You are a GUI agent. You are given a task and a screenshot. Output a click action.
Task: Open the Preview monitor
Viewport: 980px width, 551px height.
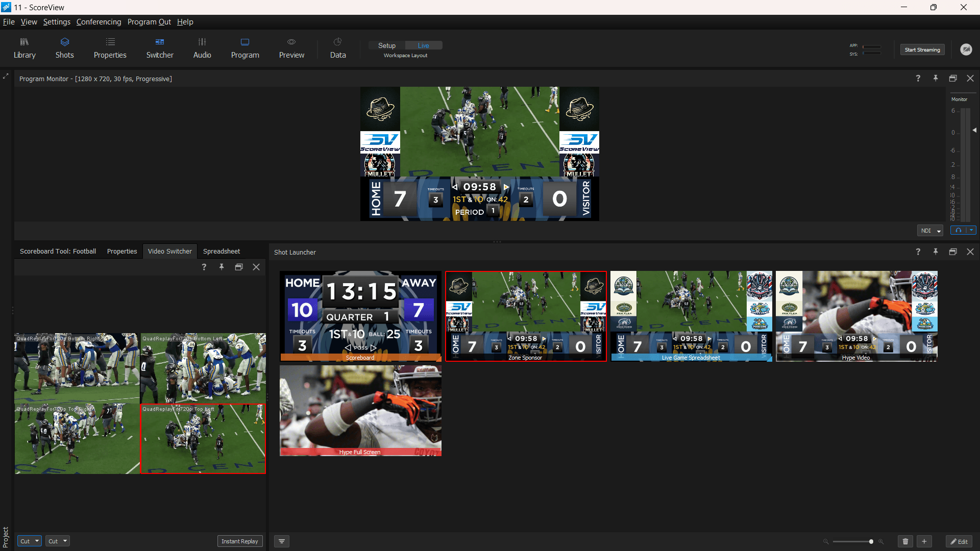291,48
